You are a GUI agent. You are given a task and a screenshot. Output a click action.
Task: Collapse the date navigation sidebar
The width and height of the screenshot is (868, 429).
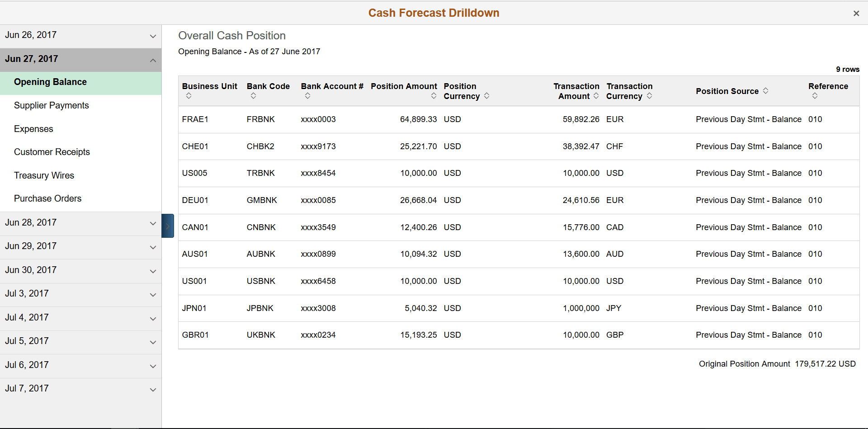167,226
